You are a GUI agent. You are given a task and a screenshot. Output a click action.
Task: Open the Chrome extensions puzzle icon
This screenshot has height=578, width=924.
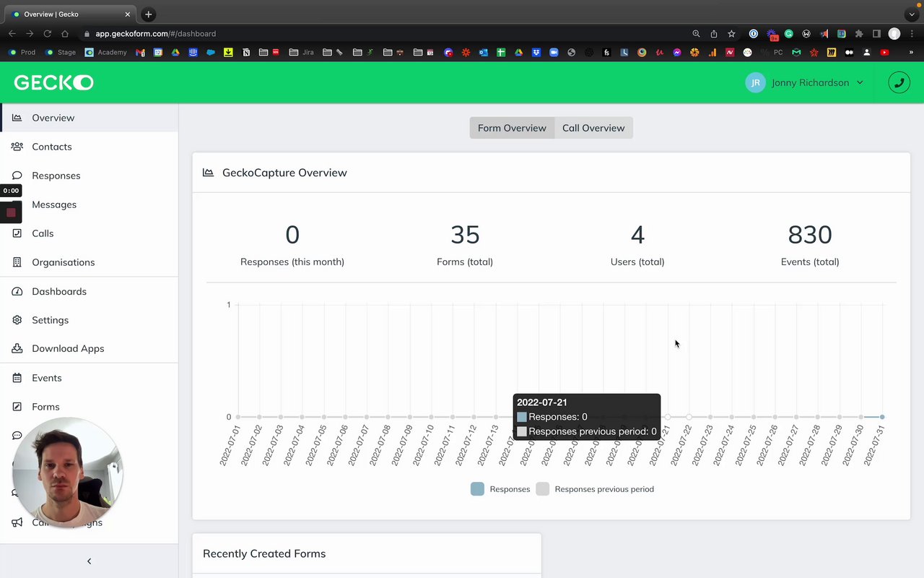tap(859, 34)
